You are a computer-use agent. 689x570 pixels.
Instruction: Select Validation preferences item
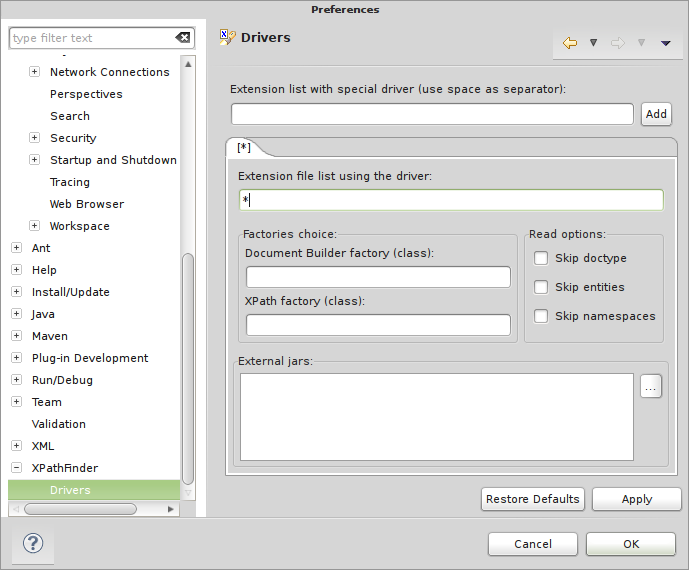58,424
